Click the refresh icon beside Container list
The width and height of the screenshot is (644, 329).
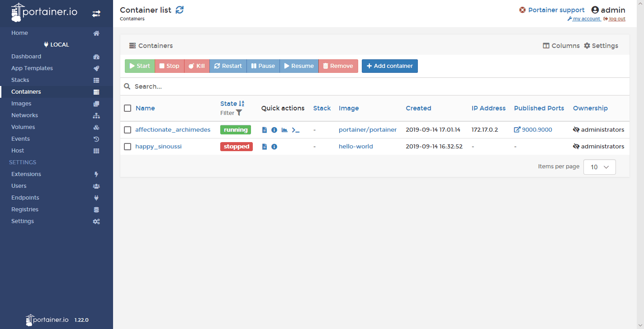(180, 10)
